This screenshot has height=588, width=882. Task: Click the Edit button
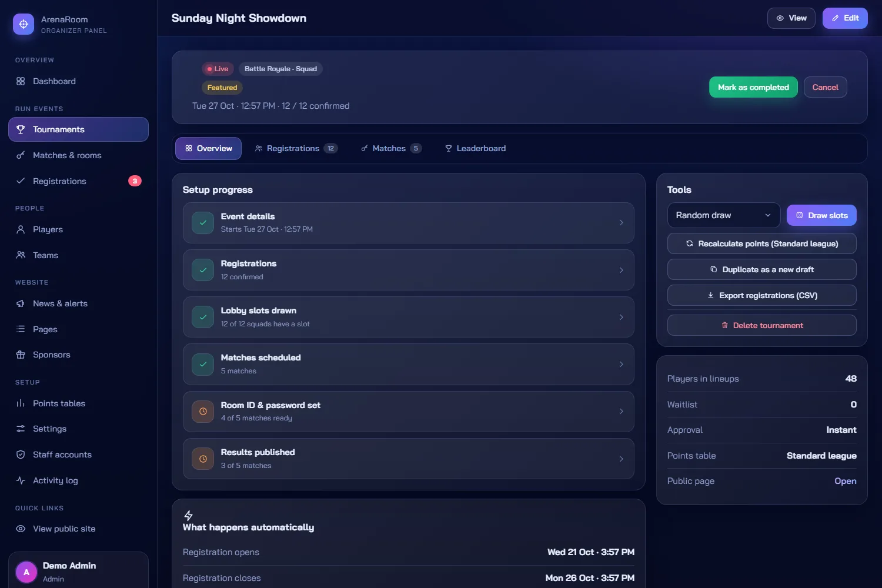[x=845, y=18]
